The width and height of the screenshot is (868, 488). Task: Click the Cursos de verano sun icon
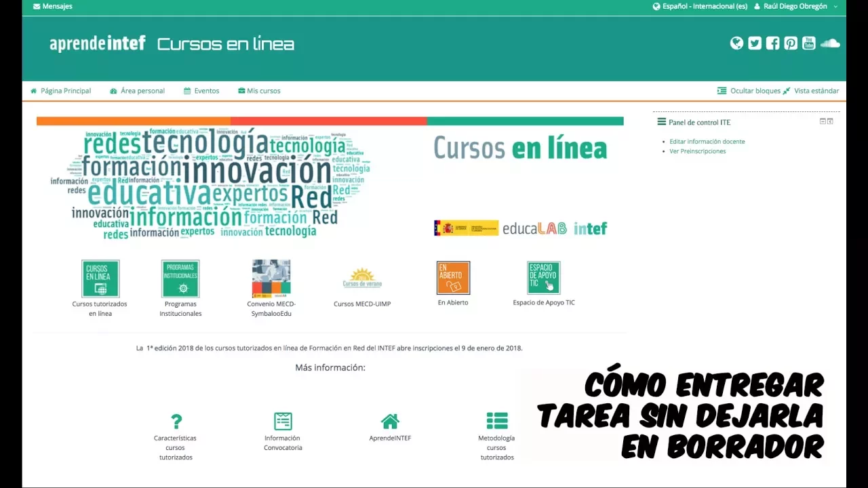[x=362, y=278]
